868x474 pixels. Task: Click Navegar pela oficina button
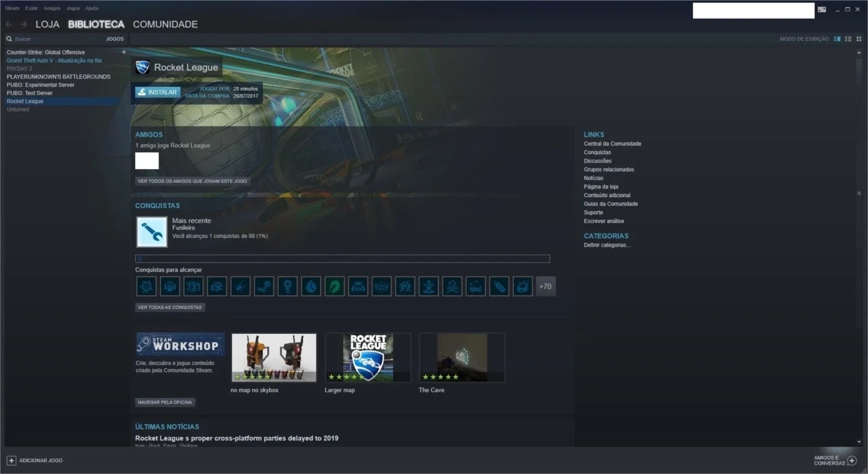166,402
